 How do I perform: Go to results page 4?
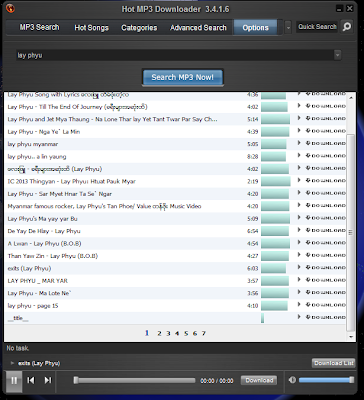tap(177, 333)
